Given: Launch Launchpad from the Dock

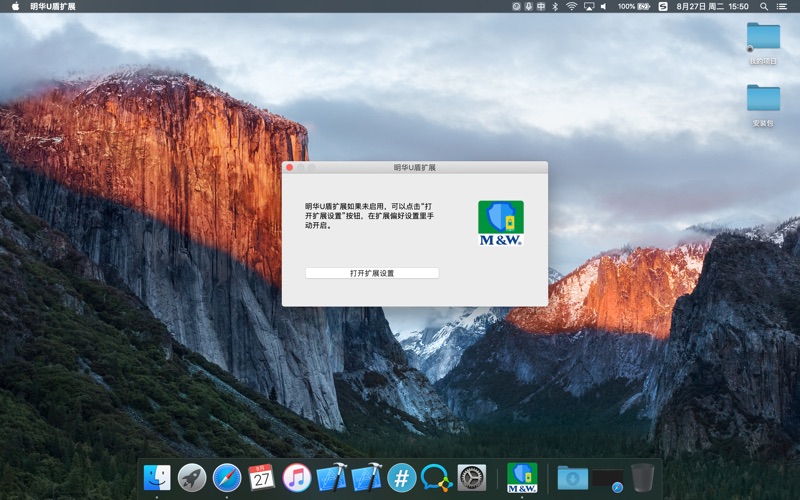Looking at the screenshot, I should pyautogui.click(x=192, y=477).
